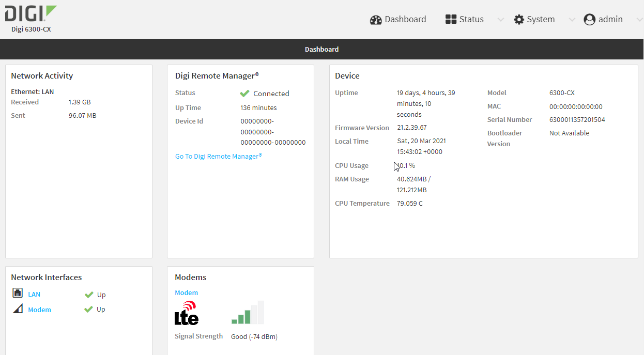
Task: Click the Status grid icon
Action: [x=451, y=19]
